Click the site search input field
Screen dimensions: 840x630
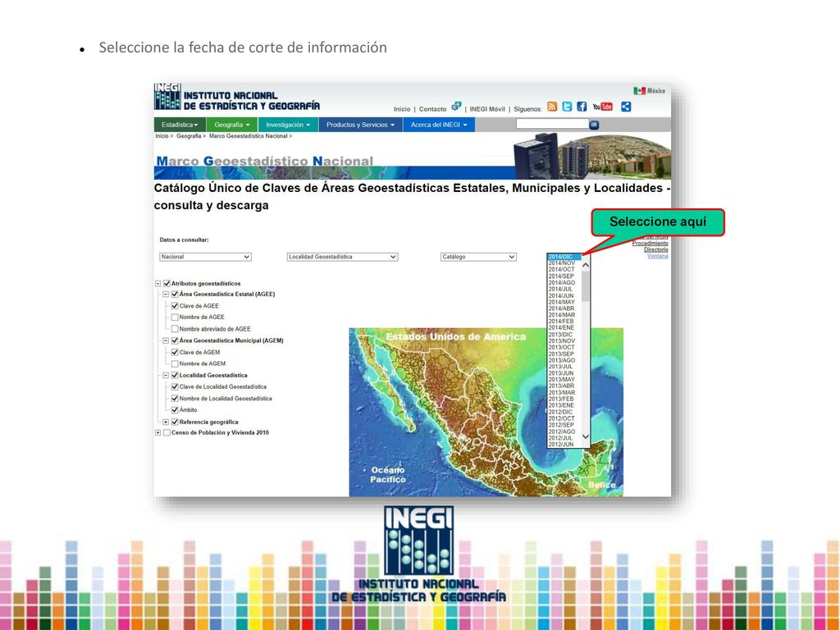(x=552, y=125)
